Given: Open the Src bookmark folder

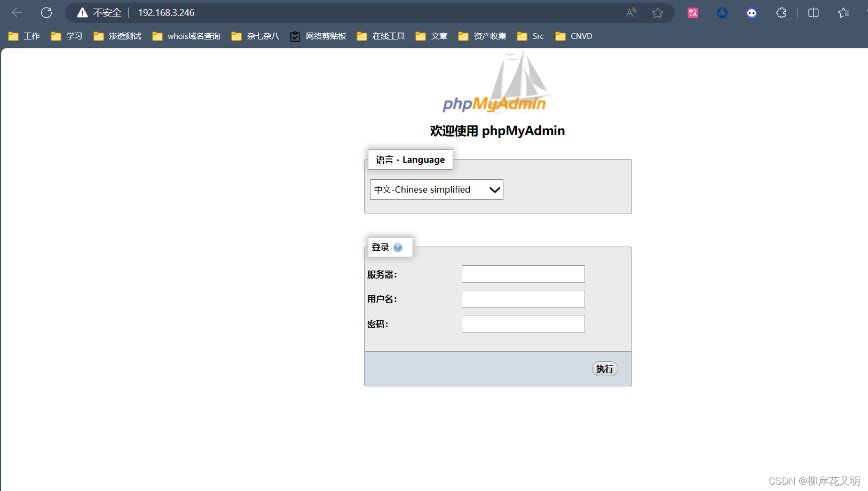Looking at the screenshot, I should click(531, 36).
